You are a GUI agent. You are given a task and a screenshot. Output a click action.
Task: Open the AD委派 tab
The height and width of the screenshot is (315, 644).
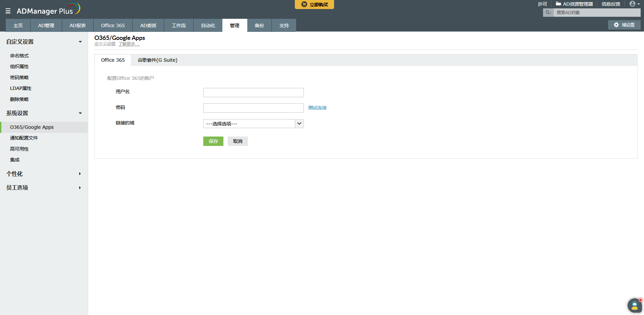pyautogui.click(x=148, y=25)
